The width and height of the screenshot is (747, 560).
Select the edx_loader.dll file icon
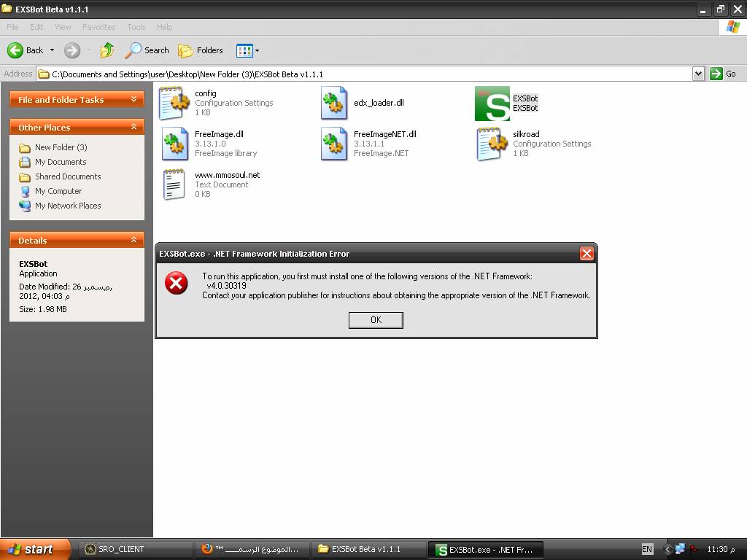(334, 103)
